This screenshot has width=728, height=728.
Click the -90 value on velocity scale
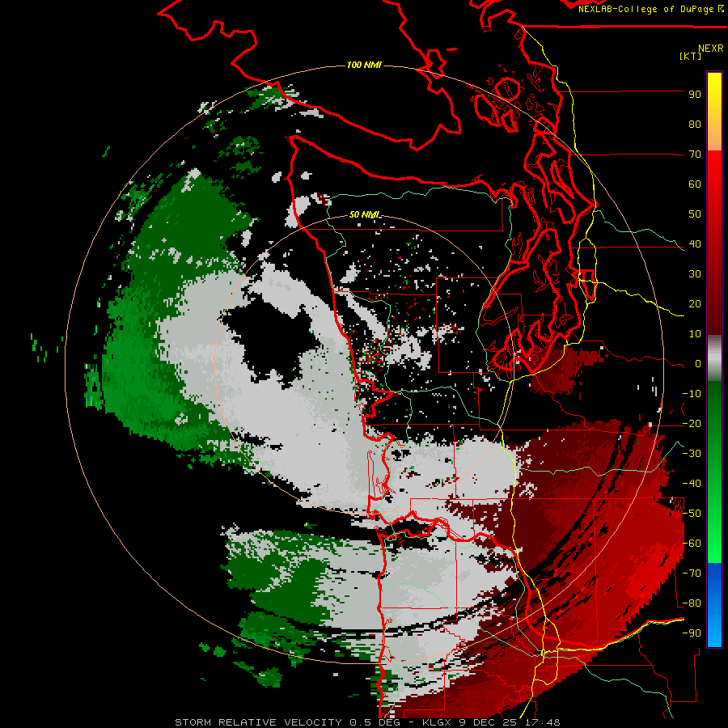[692, 633]
